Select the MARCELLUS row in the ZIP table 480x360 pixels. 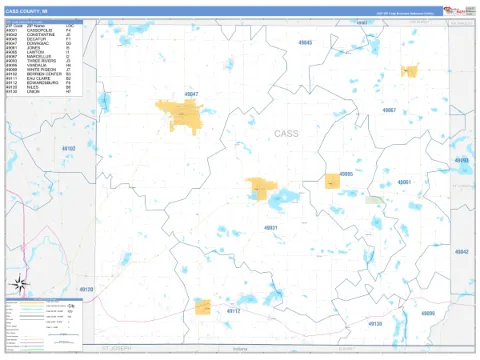[39, 56]
